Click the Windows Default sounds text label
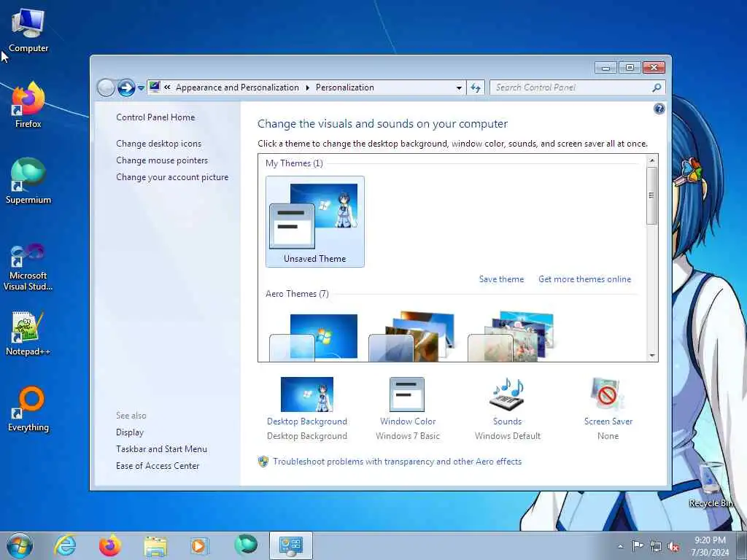 coord(508,436)
